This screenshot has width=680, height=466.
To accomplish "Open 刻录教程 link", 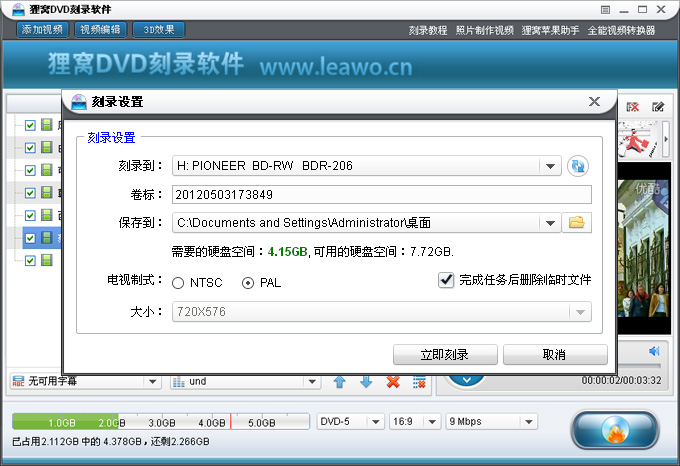I will (428, 31).
